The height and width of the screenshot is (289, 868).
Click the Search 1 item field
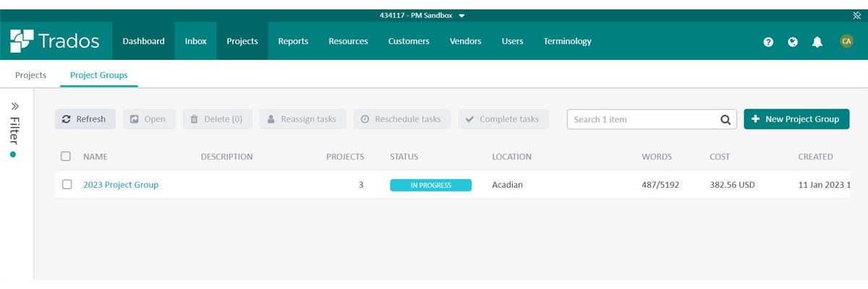click(640, 119)
